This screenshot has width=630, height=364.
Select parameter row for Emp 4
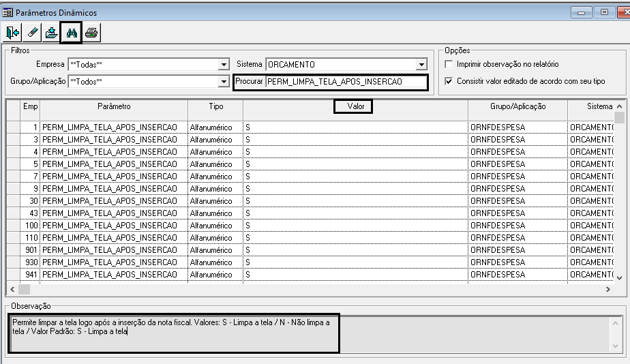tap(310, 152)
